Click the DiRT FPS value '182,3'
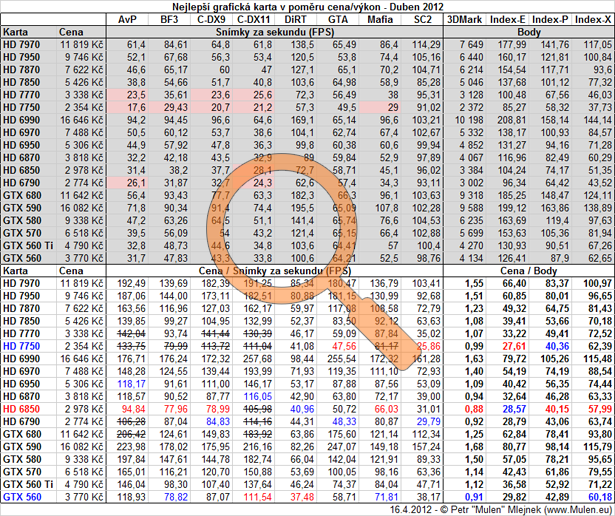Image resolution: width=615 pixels, height=516 pixels. (301, 195)
